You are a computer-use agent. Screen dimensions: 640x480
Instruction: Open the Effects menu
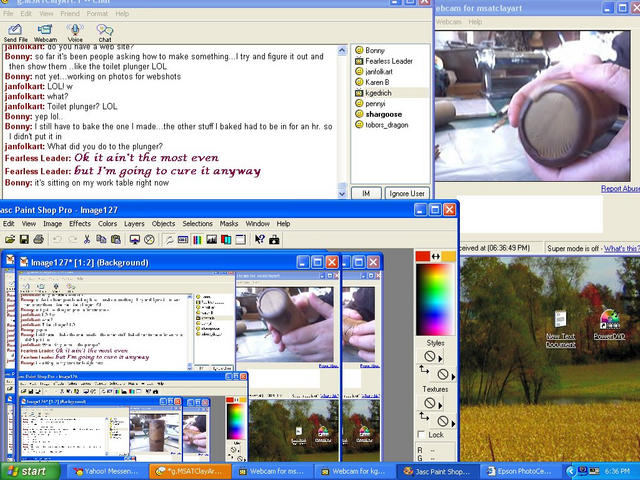(80, 224)
